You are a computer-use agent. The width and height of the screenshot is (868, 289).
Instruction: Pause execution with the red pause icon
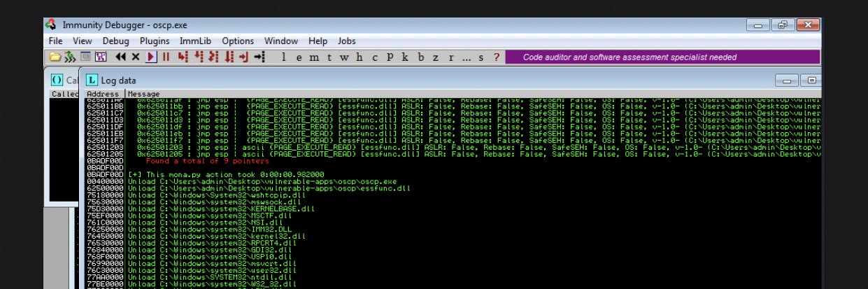click(x=166, y=57)
